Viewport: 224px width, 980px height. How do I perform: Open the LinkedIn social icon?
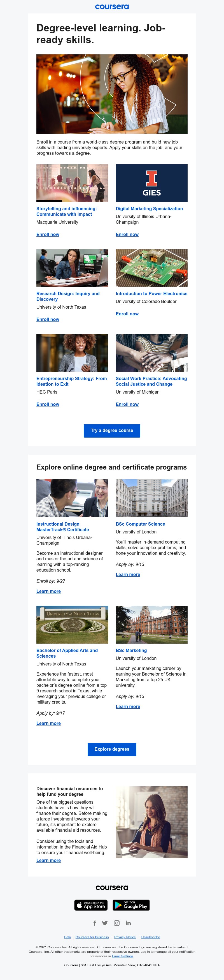[x=128, y=923]
